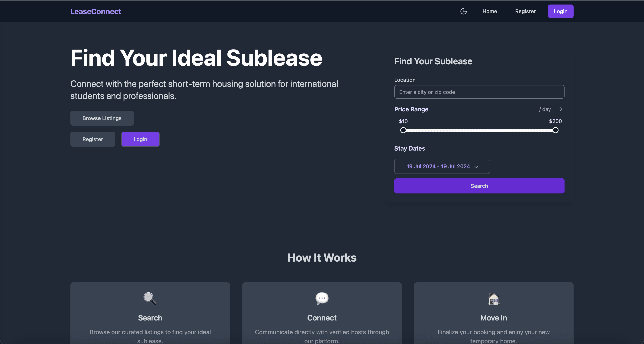Open the Stay Dates range picker

442,166
